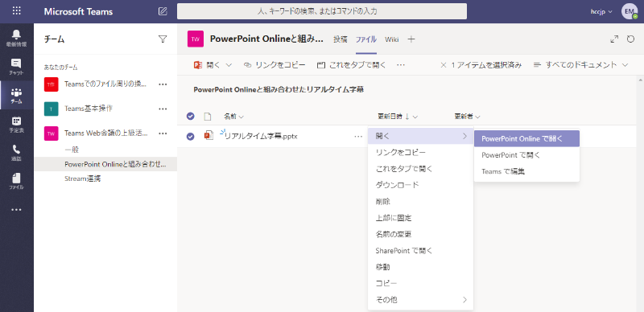Open more options for Teams基本操作 team
The width and height of the screenshot is (644, 312).
pos(163,109)
